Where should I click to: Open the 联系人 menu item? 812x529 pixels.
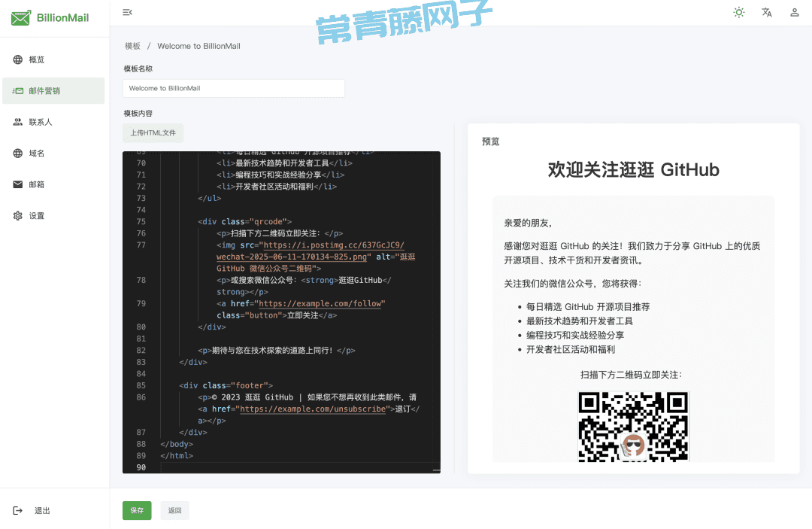[41, 122]
